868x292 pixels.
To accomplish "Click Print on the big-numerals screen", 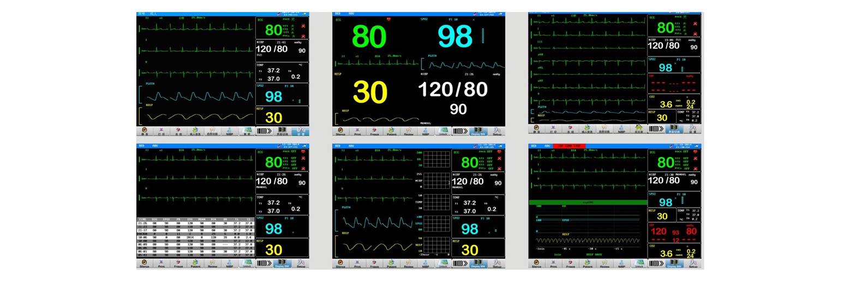I will pyautogui.click(x=357, y=131).
